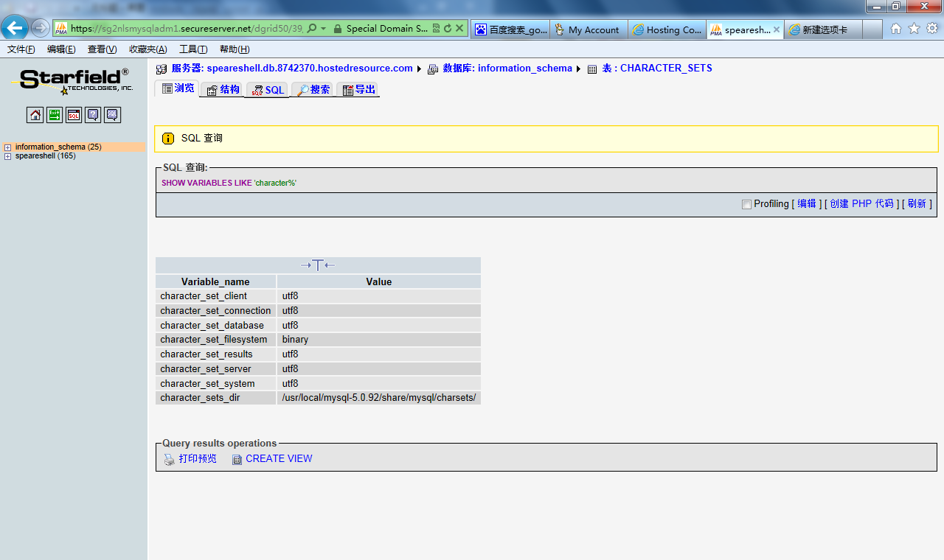Close the spearesh... browser tab
The height and width of the screenshot is (560, 944).
click(x=777, y=29)
